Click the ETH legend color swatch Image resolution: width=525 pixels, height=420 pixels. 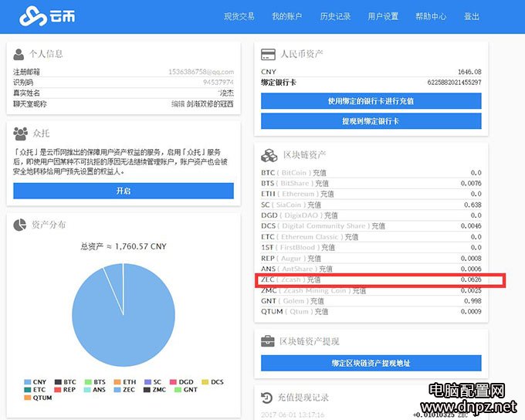117,382
